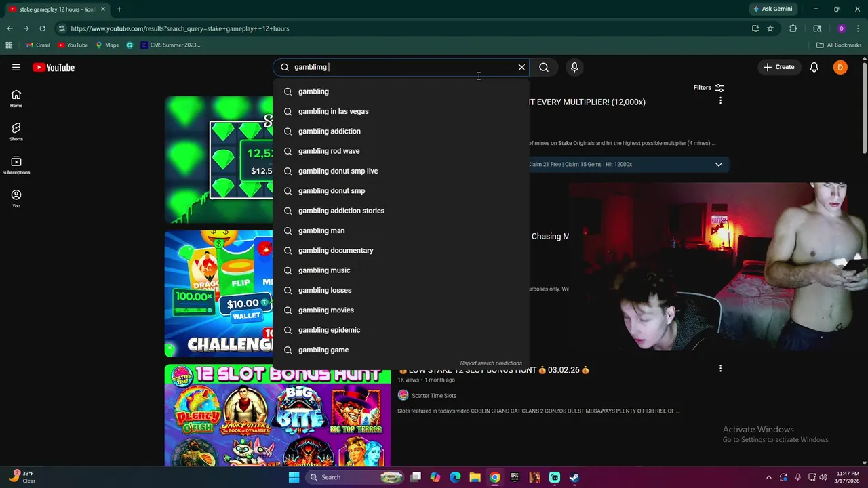Select the plain "gambling" suggestion

point(401,91)
